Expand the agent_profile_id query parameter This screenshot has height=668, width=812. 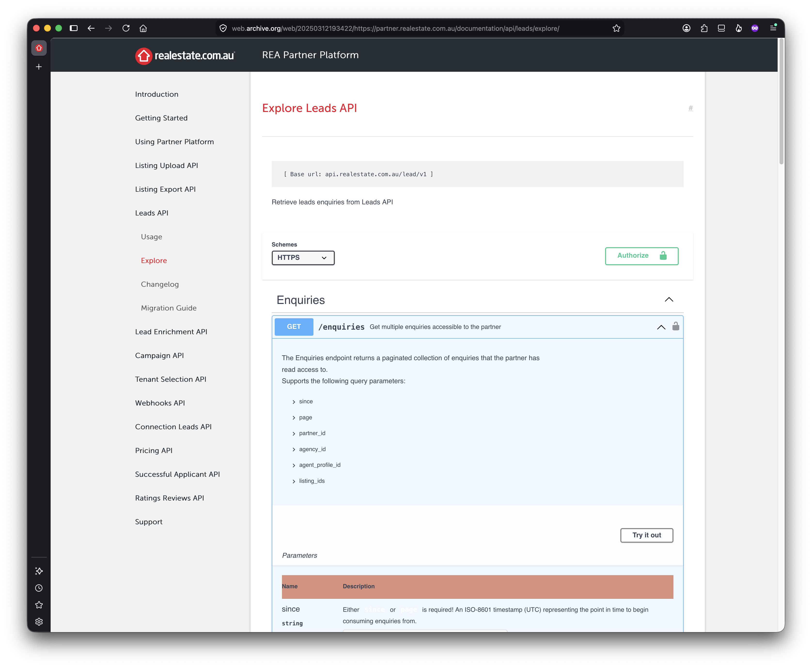click(x=316, y=465)
